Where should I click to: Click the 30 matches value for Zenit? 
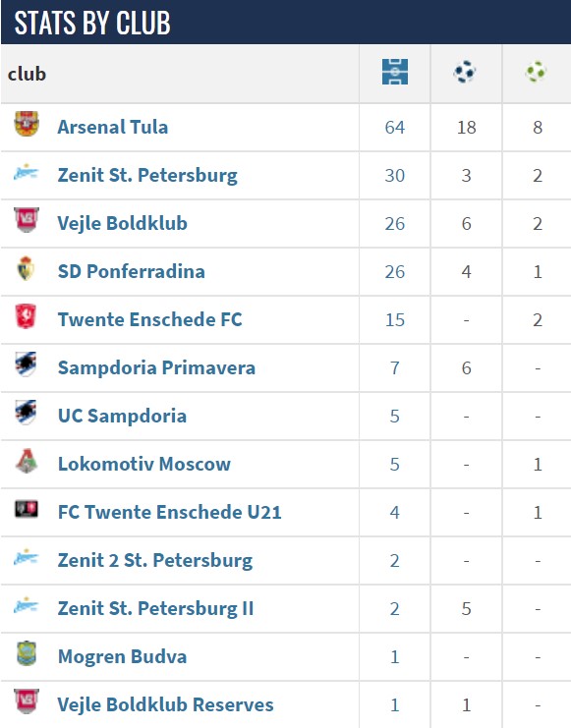[395, 176]
